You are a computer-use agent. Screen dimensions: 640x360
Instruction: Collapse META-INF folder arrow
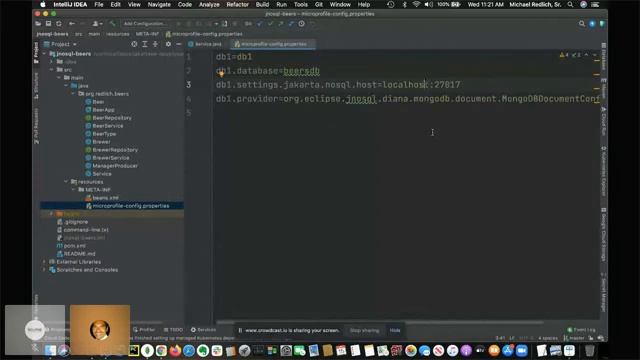[x=73, y=190]
